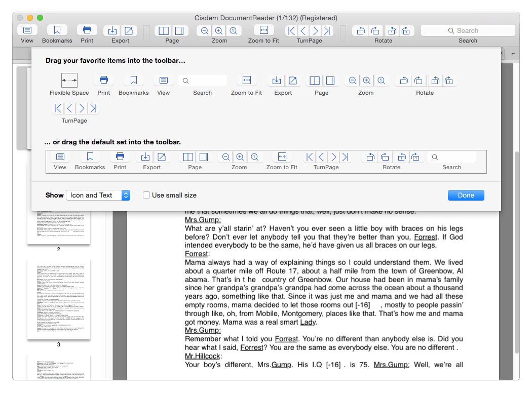
Task: Open Bookmarks from the main toolbar
Action: click(57, 30)
